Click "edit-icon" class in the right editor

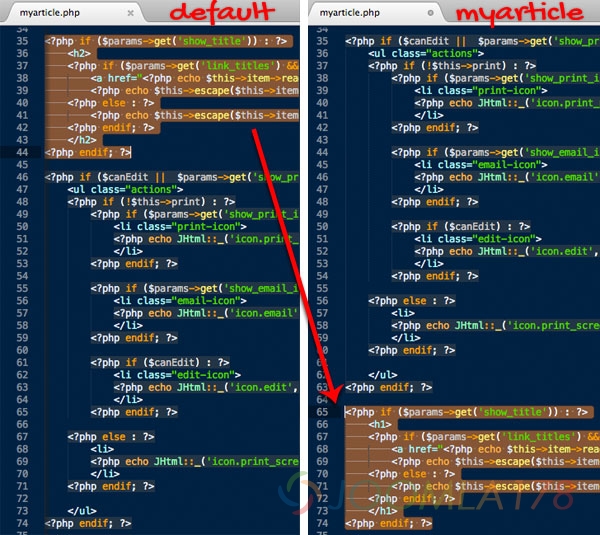(x=504, y=239)
